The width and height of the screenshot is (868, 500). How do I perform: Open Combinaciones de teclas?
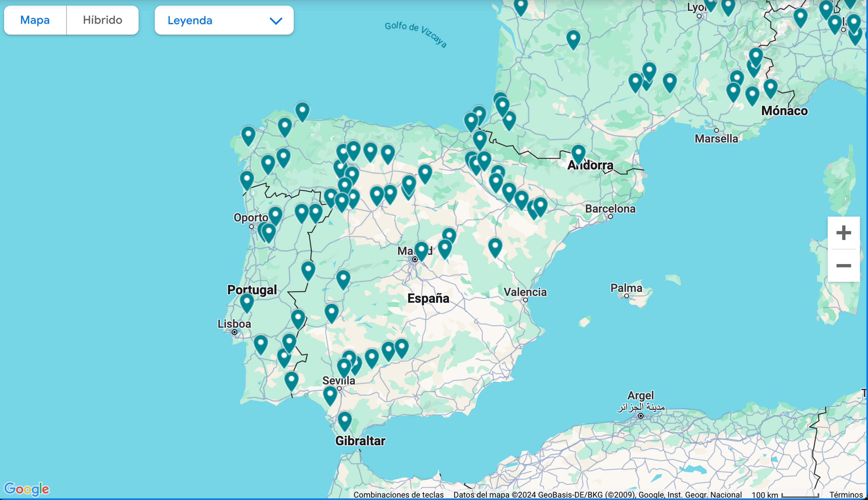pos(399,495)
